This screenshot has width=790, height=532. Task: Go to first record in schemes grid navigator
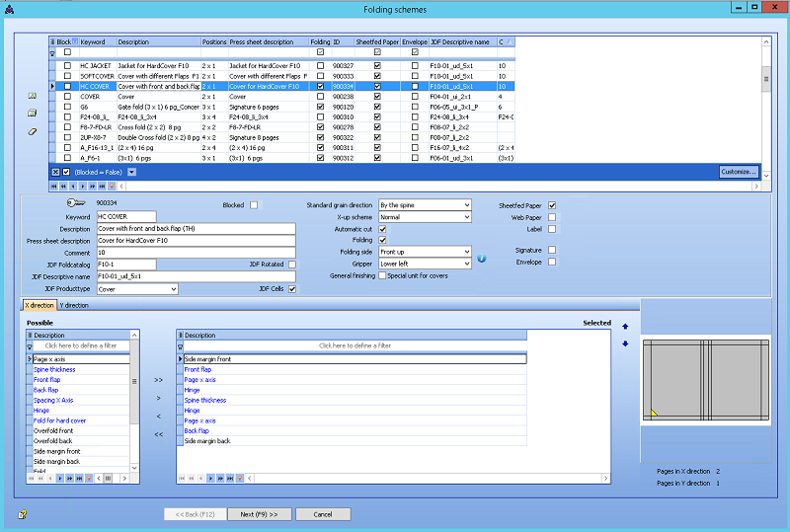(x=54, y=186)
